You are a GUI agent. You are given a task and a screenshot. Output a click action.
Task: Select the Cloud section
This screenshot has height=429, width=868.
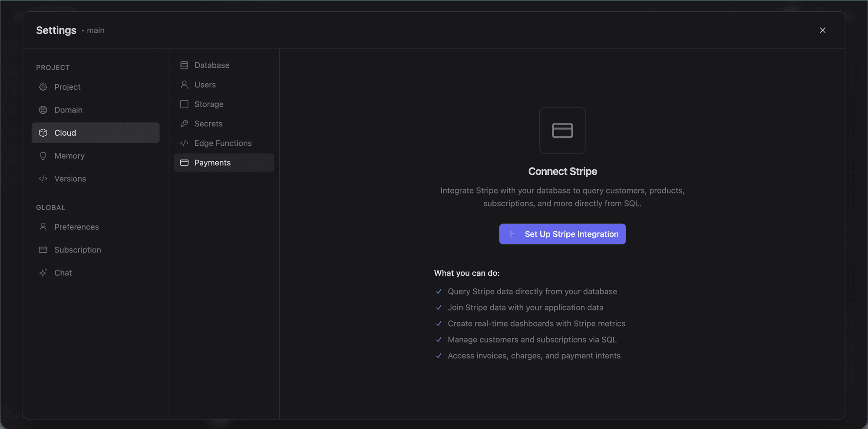[x=96, y=133]
